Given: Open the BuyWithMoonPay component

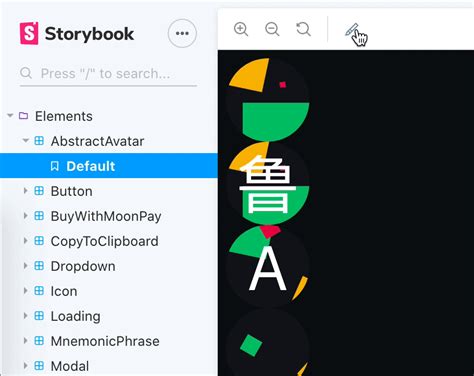Looking at the screenshot, I should [106, 216].
